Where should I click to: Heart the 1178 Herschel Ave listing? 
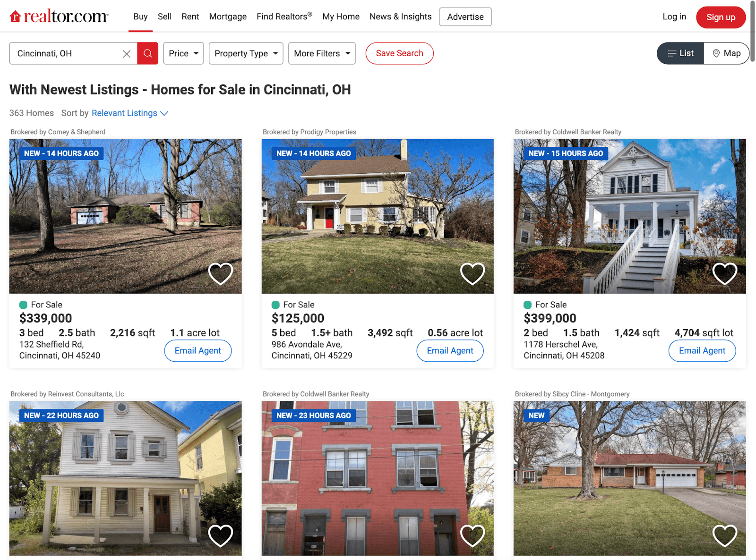(x=725, y=273)
